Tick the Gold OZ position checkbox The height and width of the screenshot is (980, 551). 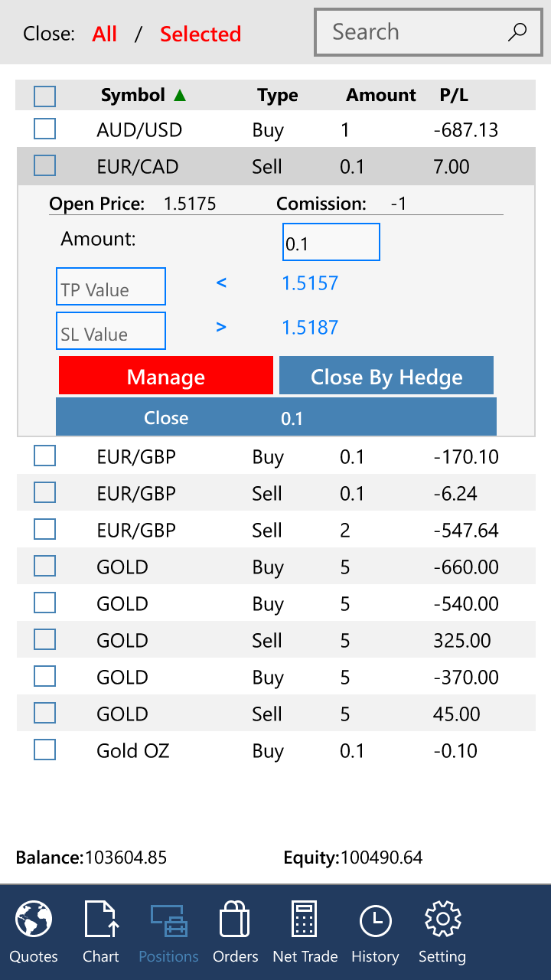[45, 750]
